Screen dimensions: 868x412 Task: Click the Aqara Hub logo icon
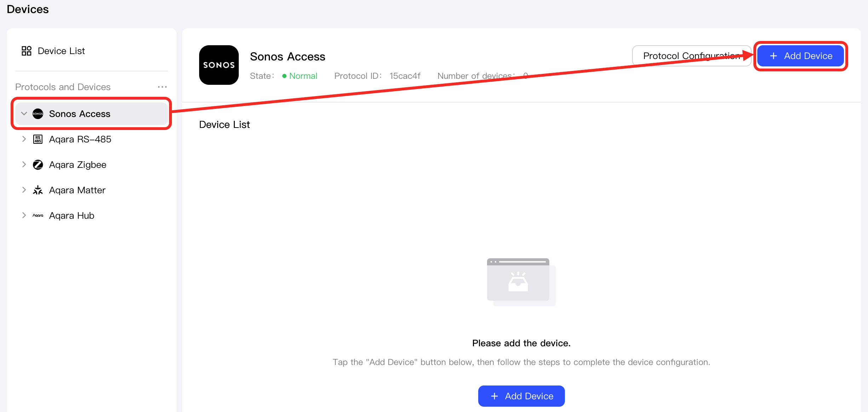(38, 216)
